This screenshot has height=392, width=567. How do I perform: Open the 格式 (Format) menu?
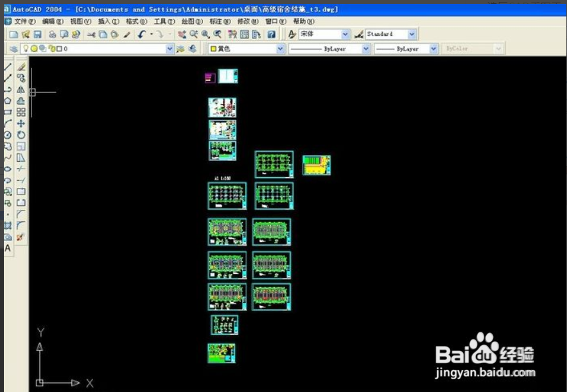pos(136,22)
